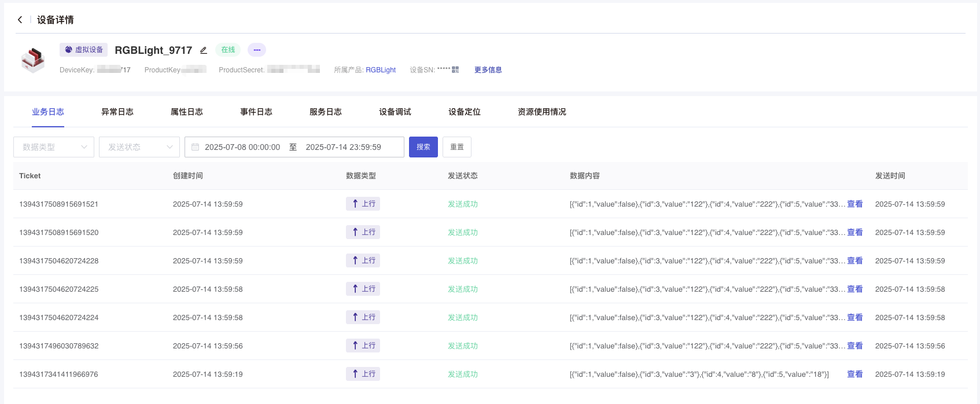Viewport: 980px width, 404px height.
Task: Expand the 发送状态 dropdown
Action: (139, 147)
